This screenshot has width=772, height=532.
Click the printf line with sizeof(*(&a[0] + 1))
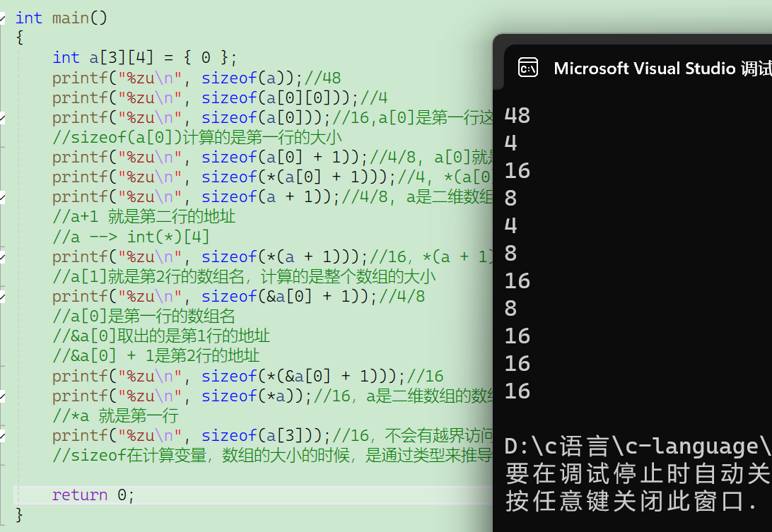247,376
